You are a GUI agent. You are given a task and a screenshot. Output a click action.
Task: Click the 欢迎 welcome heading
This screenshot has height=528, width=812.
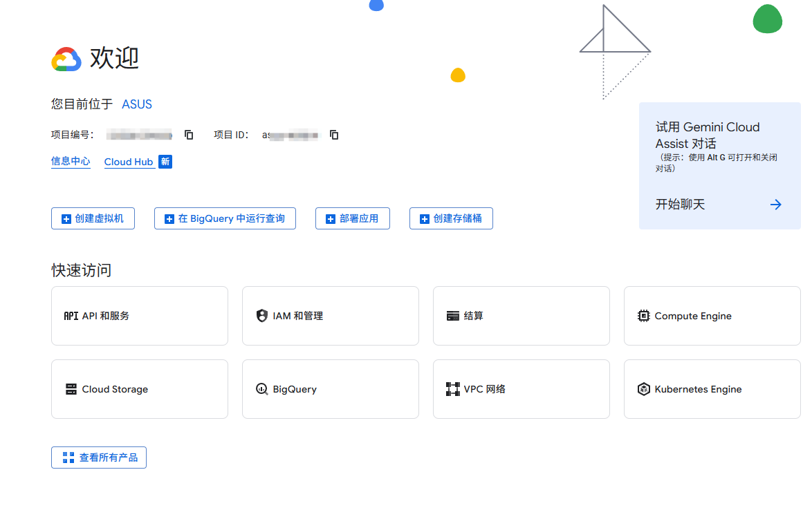click(114, 58)
